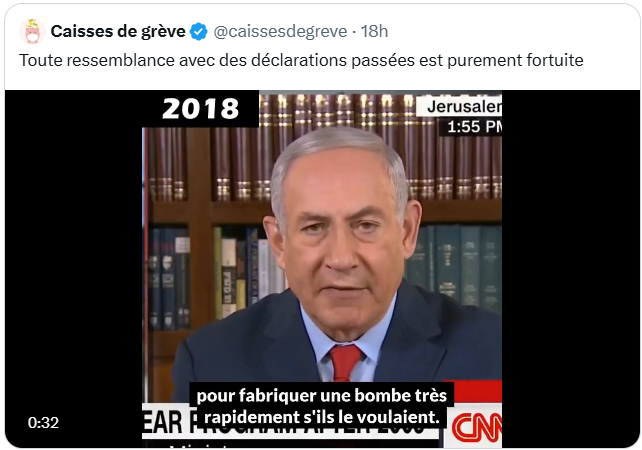Click the 1:55 PM time tag

473,127
